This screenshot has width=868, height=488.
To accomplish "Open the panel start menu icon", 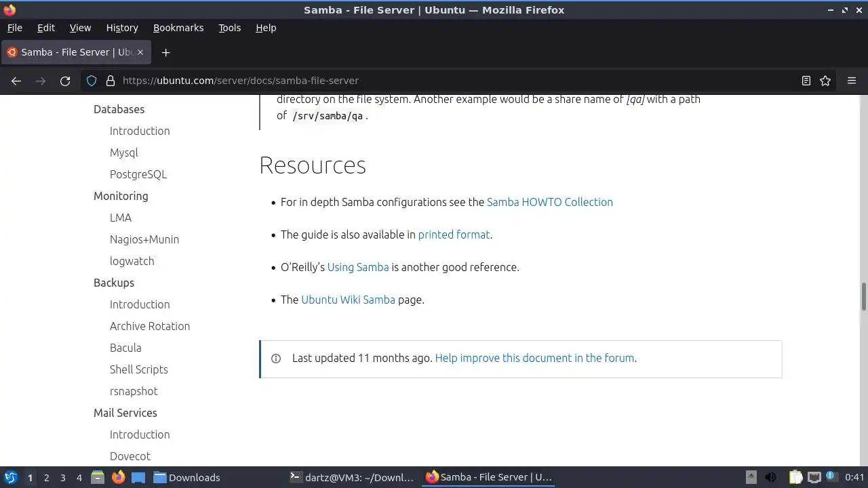I will click(x=10, y=477).
